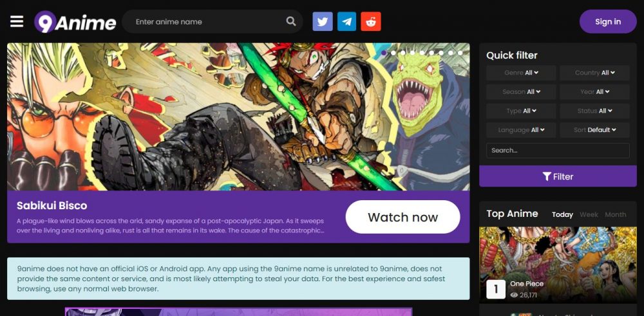Open the Sabikui Bisco title
This screenshot has width=644, height=316.
click(52, 205)
